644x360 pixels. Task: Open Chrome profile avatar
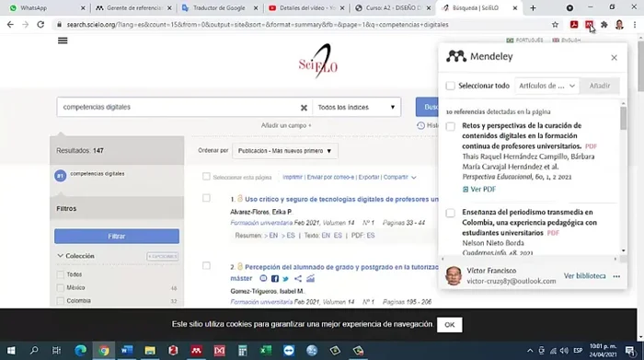(x=619, y=25)
